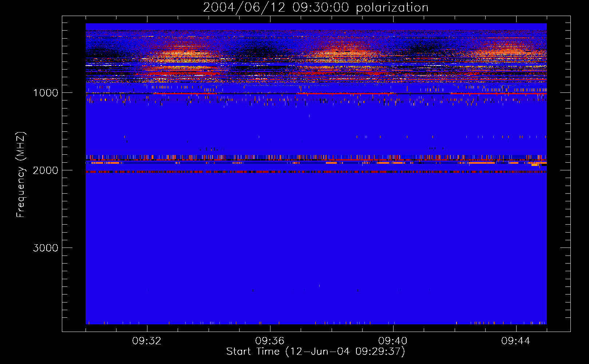Image resolution: width=589 pixels, height=364 pixels.
Task: Click the plot title '2004/06/12 09:30:00 polarization'
Action: click(316, 8)
